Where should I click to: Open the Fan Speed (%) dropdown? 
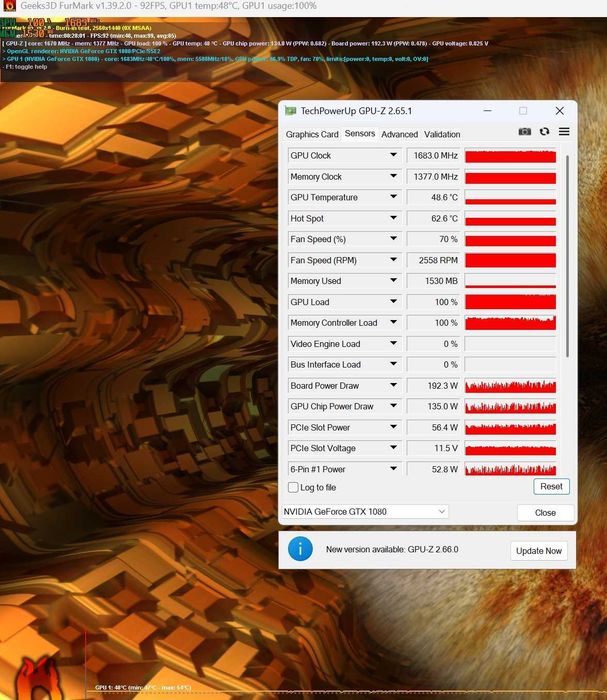393,239
